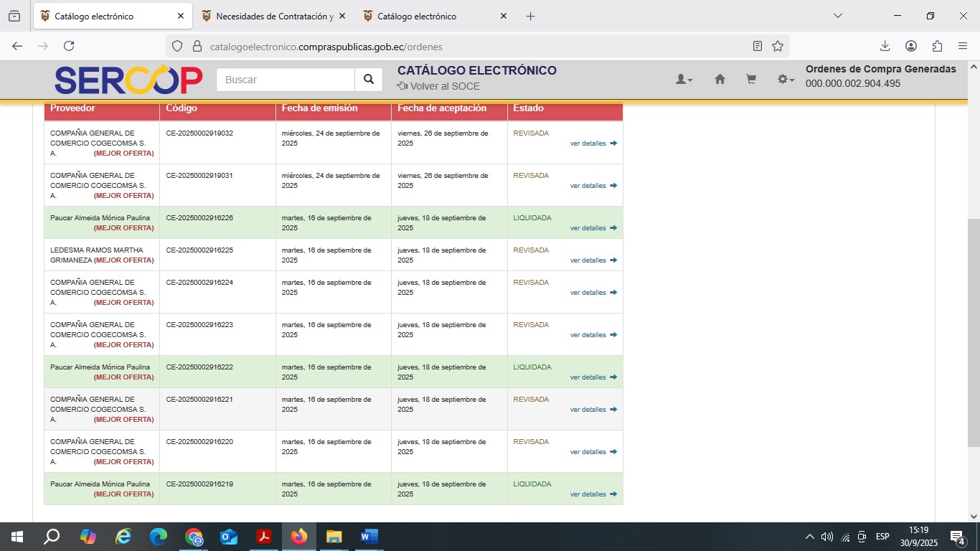980x551 pixels.
Task: Open a new browser tab
Action: point(530,16)
